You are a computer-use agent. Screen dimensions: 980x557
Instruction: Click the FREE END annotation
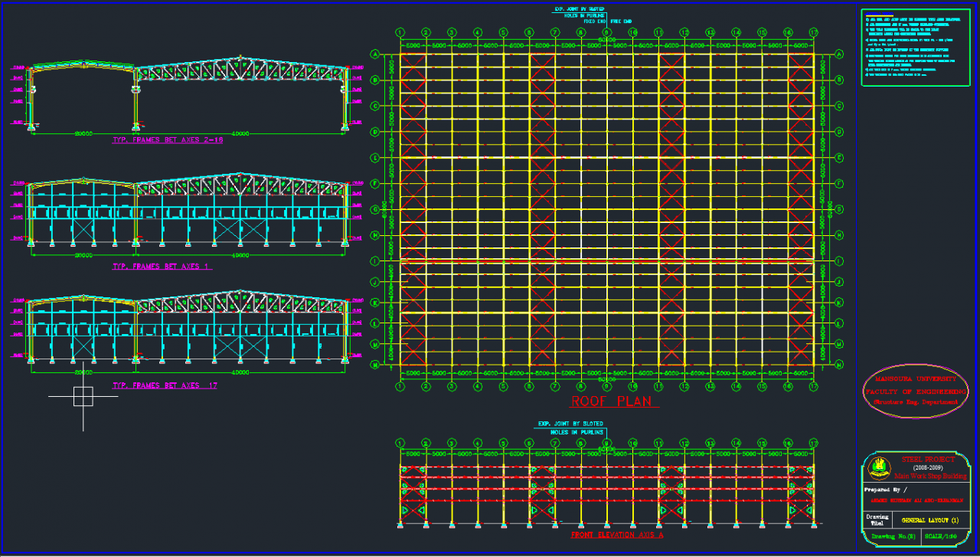(622, 21)
